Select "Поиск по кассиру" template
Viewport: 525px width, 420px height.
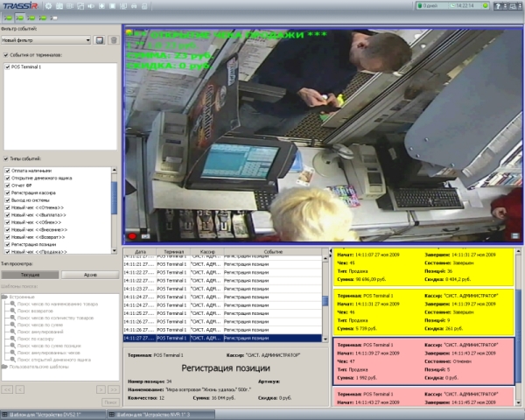pos(36,339)
